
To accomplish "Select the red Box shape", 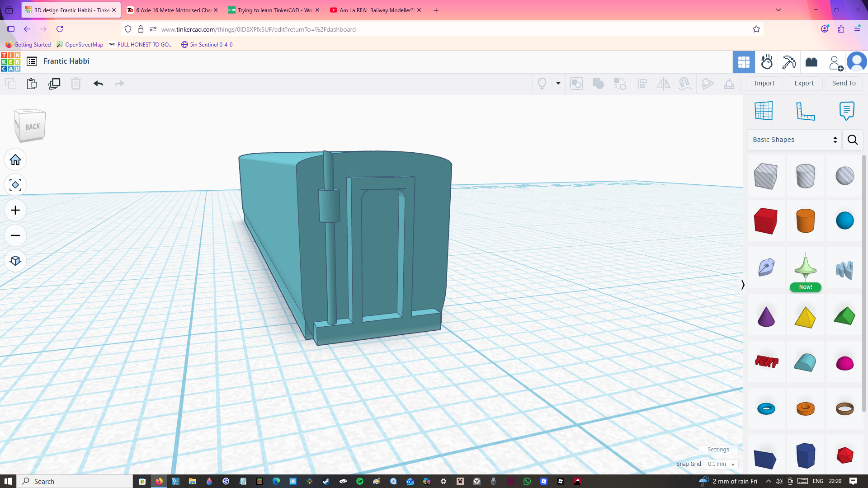I will tap(765, 221).
